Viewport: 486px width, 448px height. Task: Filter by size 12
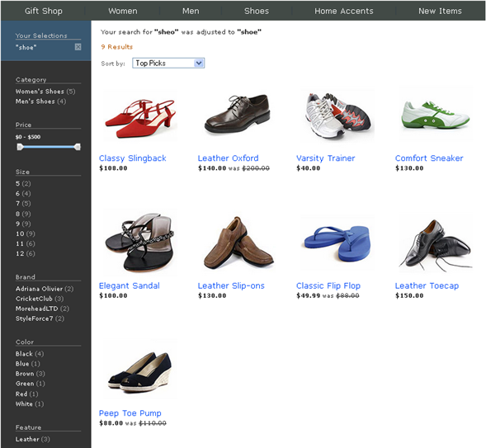click(x=26, y=253)
